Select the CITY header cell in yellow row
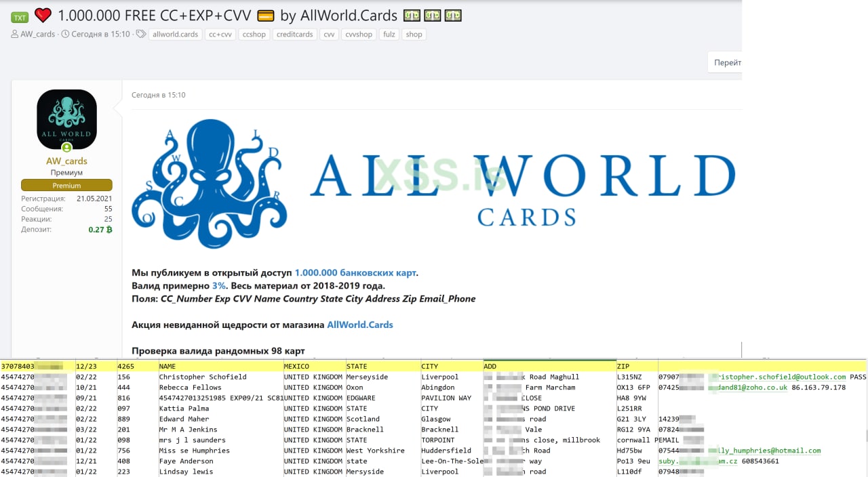The height and width of the screenshot is (477, 868). [452, 366]
